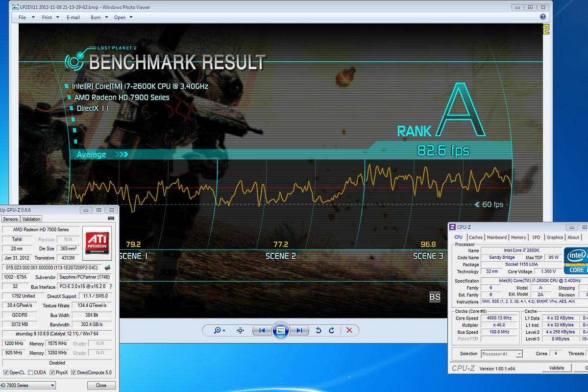The width and height of the screenshot is (588, 392).
Task: Click the 1200 MHz GPU clock value
Action: (13, 343)
